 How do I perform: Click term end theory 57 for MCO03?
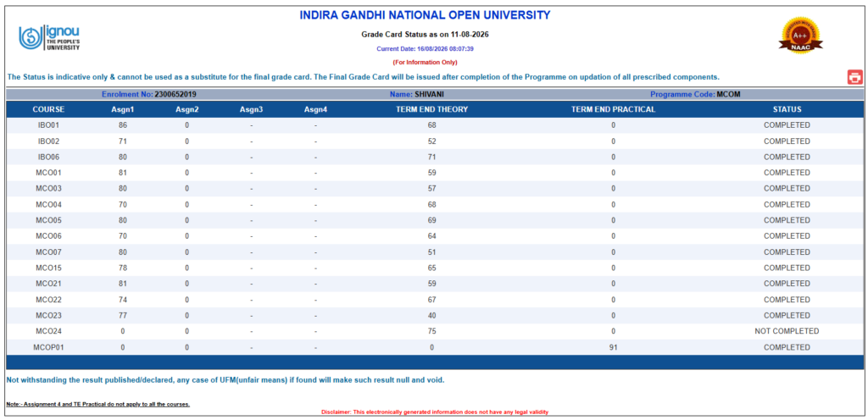point(431,189)
